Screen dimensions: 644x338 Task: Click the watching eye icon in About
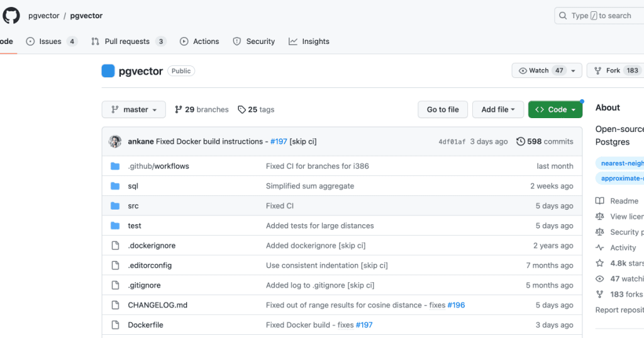pos(599,279)
